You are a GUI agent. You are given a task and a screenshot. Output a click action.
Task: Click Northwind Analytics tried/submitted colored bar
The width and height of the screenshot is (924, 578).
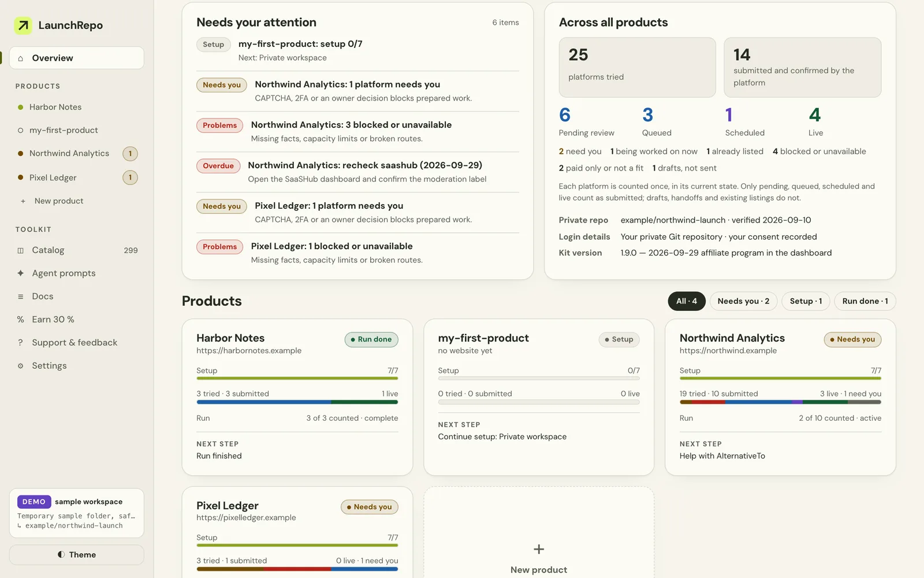[780, 402]
